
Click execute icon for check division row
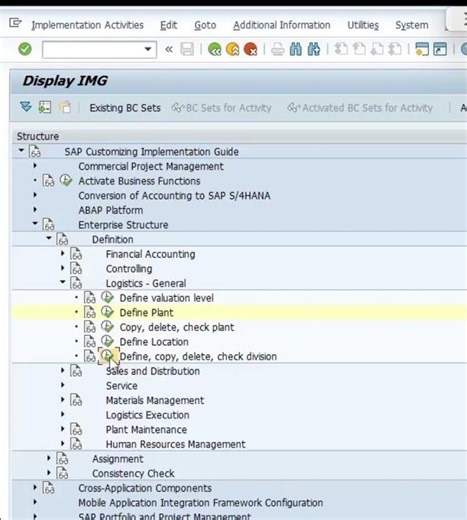[107, 356]
